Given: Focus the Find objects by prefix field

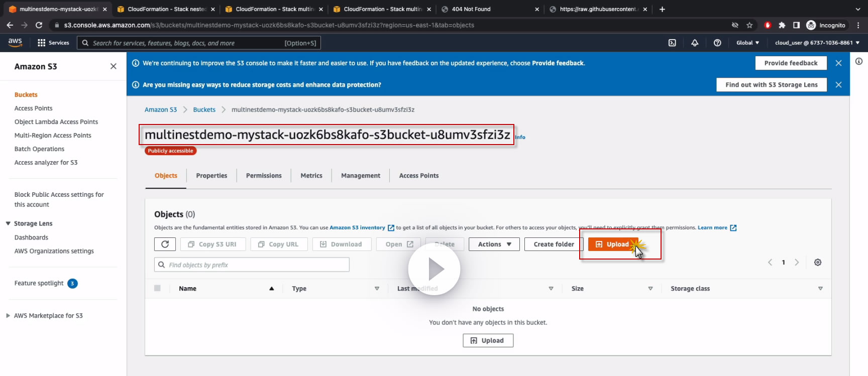Looking at the screenshot, I should tap(252, 265).
